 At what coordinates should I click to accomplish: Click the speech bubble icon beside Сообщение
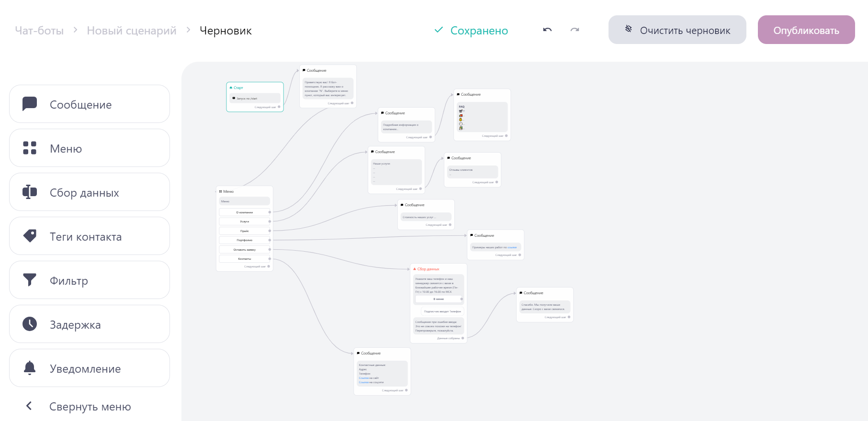tap(30, 104)
